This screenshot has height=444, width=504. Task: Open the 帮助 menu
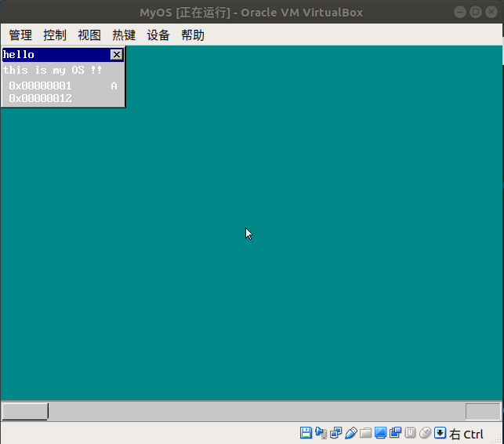(193, 35)
